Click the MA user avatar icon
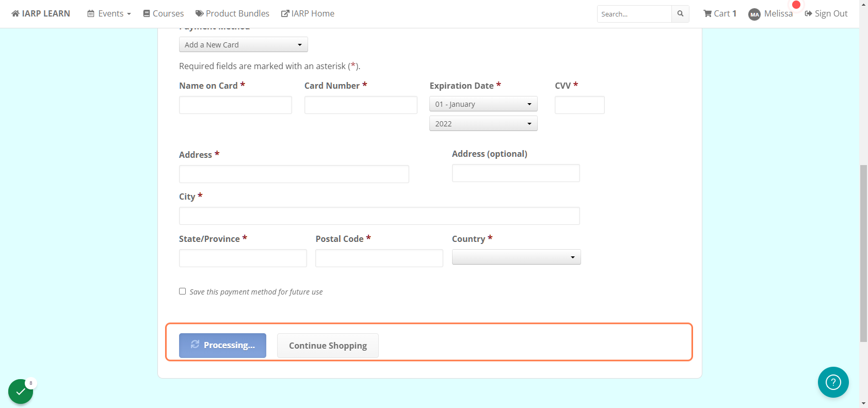868x408 pixels. tap(754, 14)
